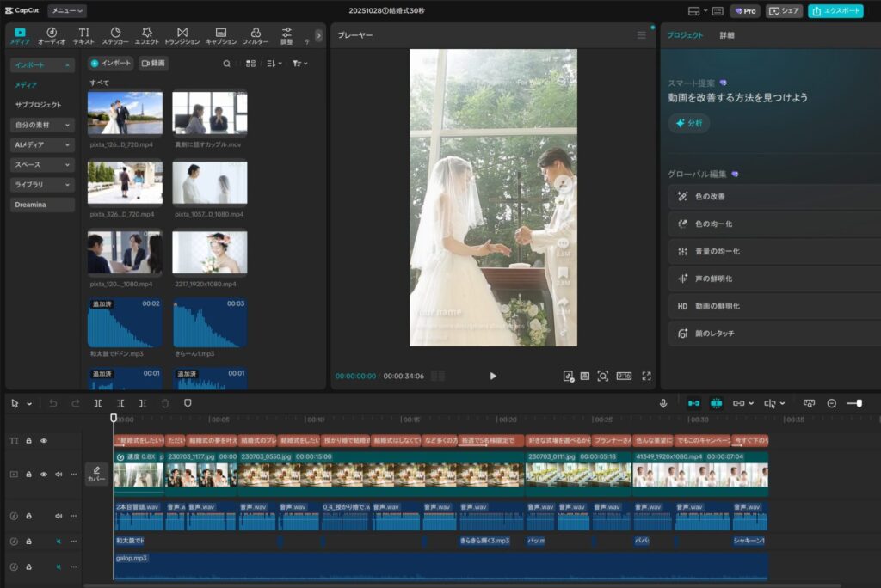The height and width of the screenshot is (588, 881).
Task: Hide the text track with eye icon
Action: (x=44, y=440)
